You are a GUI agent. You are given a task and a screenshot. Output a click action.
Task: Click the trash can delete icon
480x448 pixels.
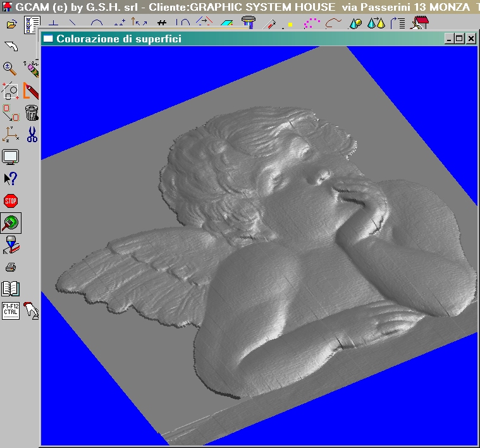[x=32, y=112]
